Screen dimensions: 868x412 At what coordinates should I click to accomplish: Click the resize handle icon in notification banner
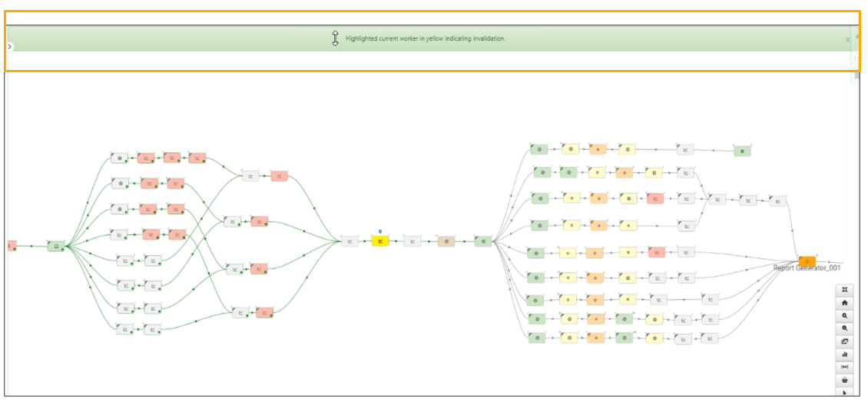point(335,38)
